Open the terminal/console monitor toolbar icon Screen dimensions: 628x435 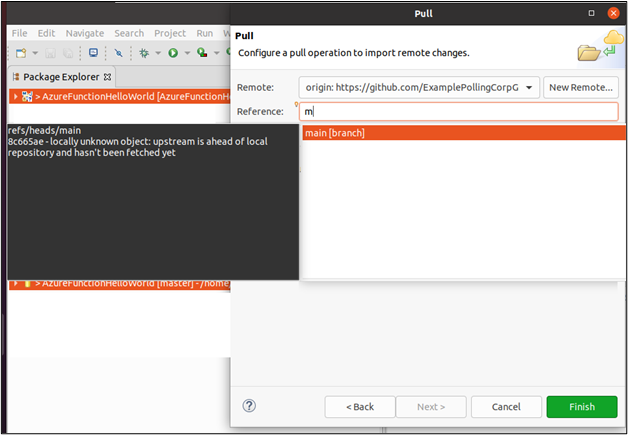tap(93, 53)
